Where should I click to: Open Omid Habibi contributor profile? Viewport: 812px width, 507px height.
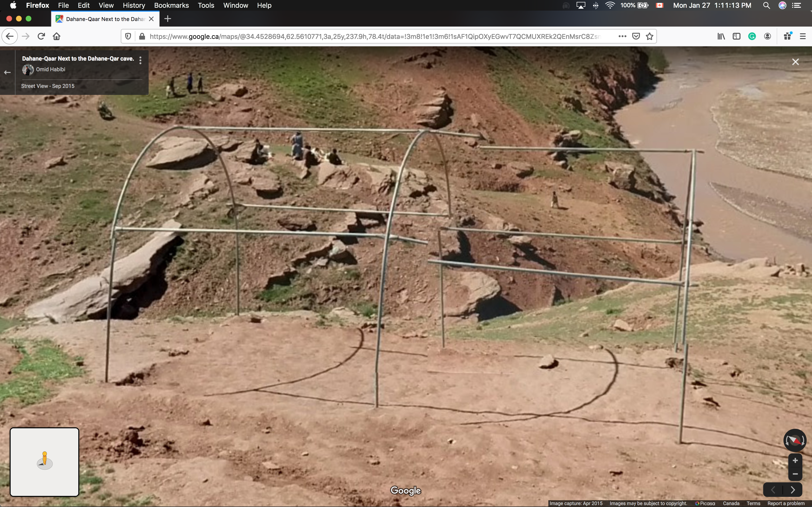50,70
